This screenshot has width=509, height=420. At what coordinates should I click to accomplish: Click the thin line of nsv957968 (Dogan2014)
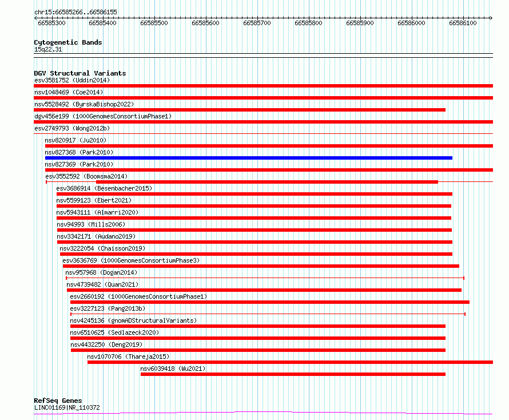point(265,278)
